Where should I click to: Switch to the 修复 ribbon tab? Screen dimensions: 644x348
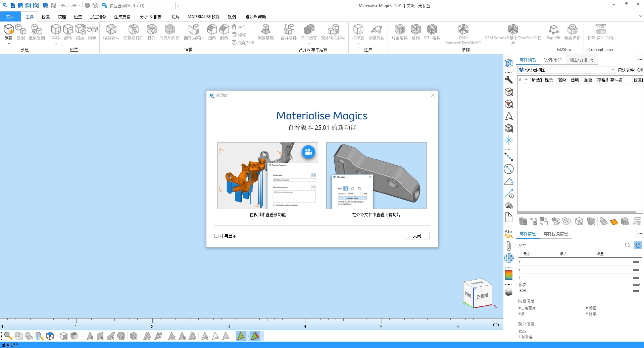pyautogui.click(x=46, y=16)
